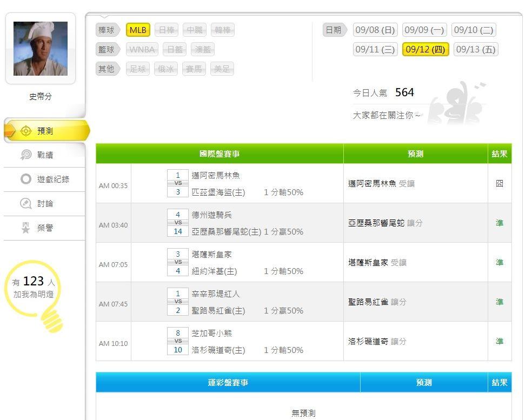Click 芝加哥小熊 team name
Viewport: 532px width, 420px height.
point(212,333)
